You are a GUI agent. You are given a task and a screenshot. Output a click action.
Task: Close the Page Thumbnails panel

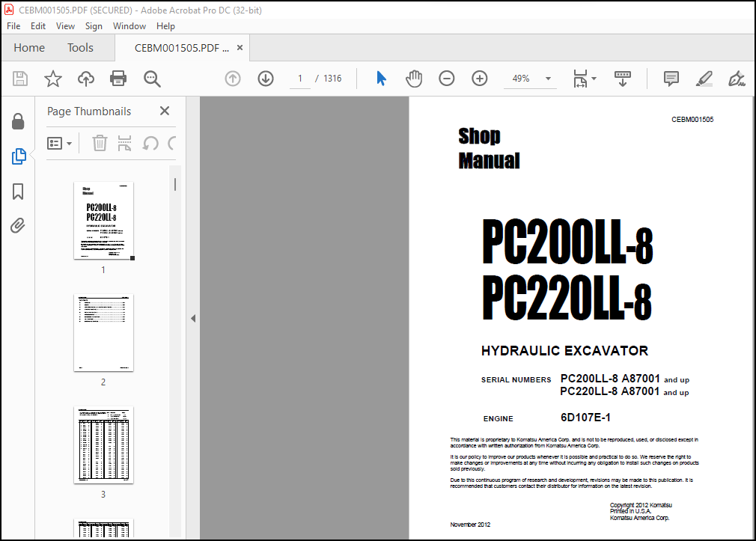(165, 111)
